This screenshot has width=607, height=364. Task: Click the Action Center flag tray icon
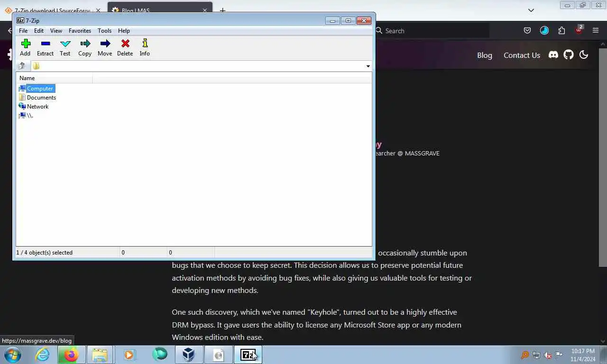coord(559,355)
